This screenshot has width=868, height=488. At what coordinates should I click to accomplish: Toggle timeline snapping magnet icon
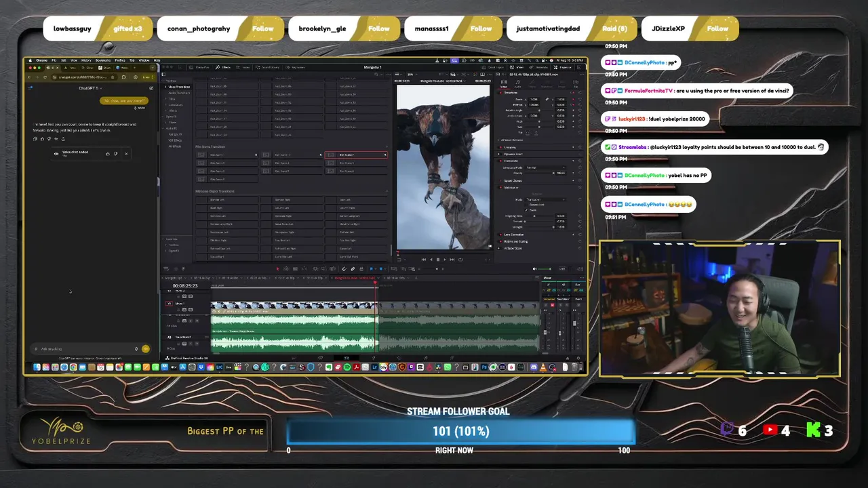344,268
